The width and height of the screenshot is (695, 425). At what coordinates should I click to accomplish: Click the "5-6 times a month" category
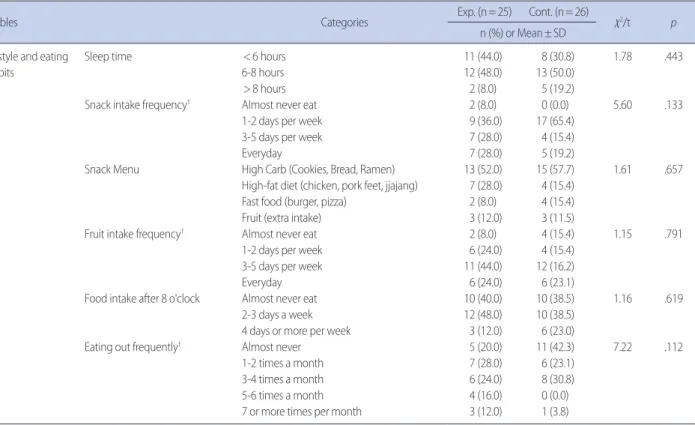point(282,396)
